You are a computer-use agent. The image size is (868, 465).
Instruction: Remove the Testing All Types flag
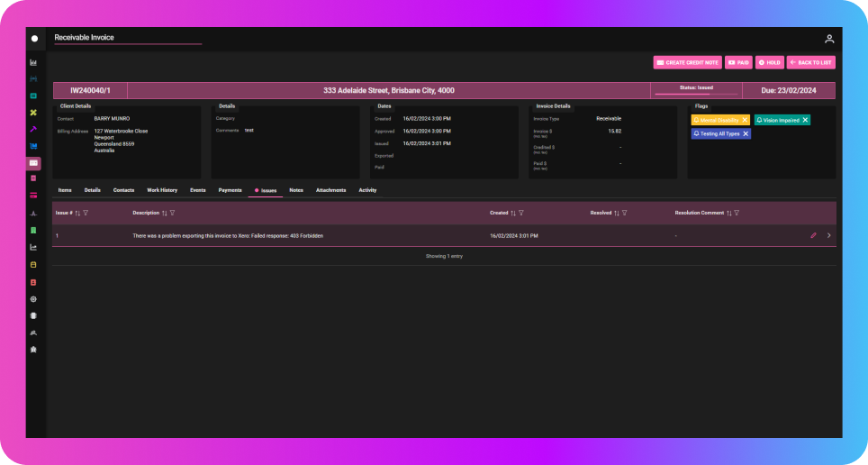point(746,133)
